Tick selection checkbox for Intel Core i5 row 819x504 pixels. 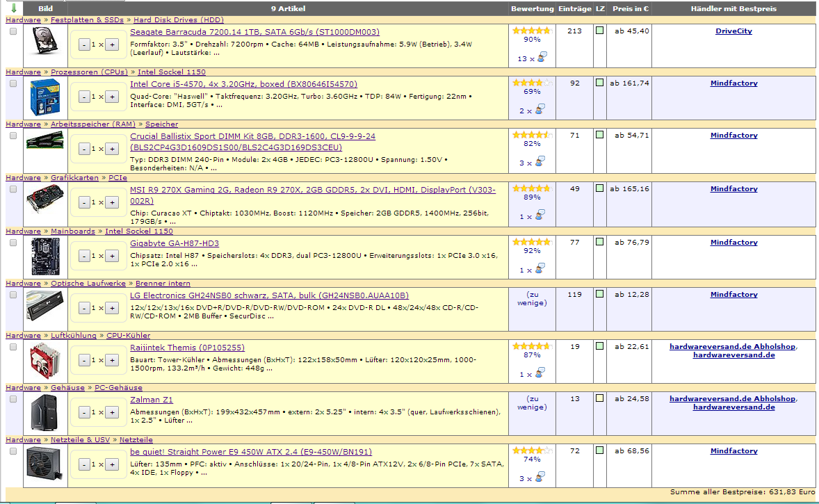tap(13, 83)
